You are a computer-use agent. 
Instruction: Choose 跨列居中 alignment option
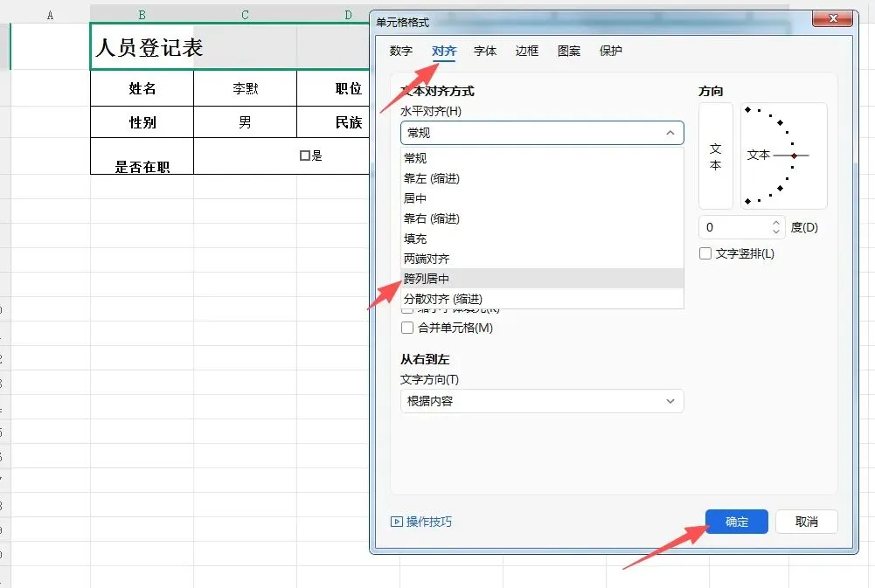[x=542, y=279]
